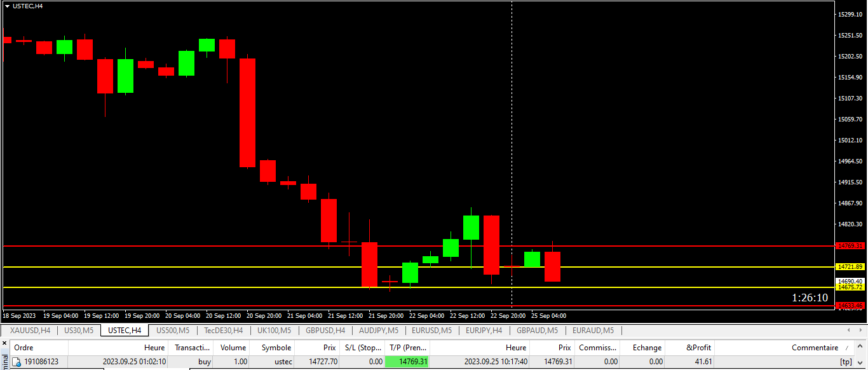This screenshot has width=868, height=370.
Task: Switch to the AUDJPY,M5 chart tab
Action: pyautogui.click(x=379, y=331)
